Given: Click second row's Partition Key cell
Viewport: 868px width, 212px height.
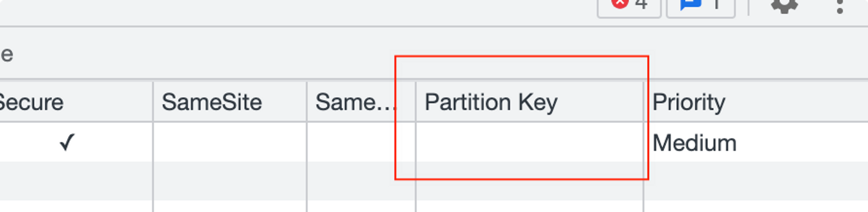Looking at the screenshot, I should click(529, 181).
